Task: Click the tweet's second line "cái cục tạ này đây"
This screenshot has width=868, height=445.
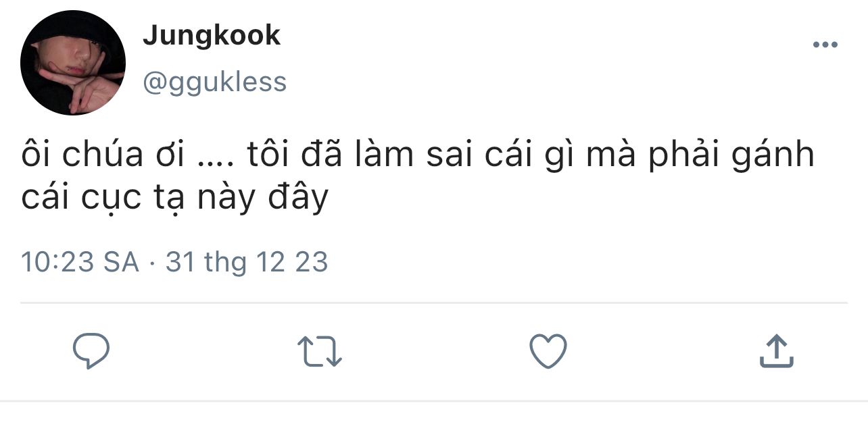Action: (x=174, y=198)
